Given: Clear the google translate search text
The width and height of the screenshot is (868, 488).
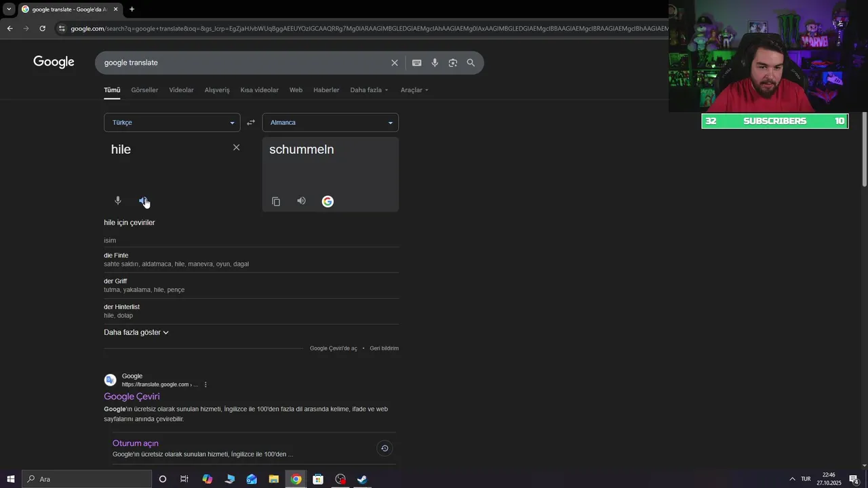Looking at the screenshot, I should point(394,62).
